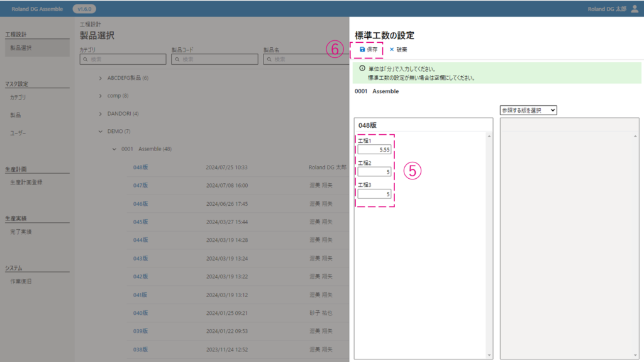
Task: Click the 工程3 standard time input field
Action: point(375,195)
